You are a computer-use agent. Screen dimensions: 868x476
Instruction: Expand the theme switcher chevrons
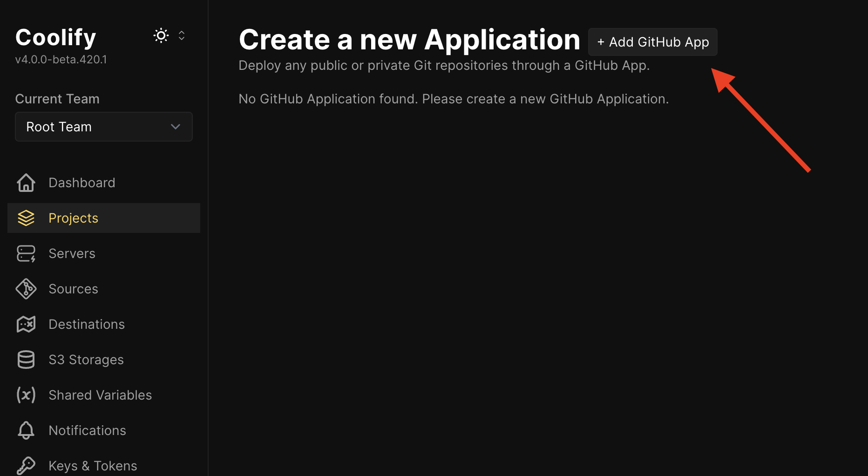(182, 35)
